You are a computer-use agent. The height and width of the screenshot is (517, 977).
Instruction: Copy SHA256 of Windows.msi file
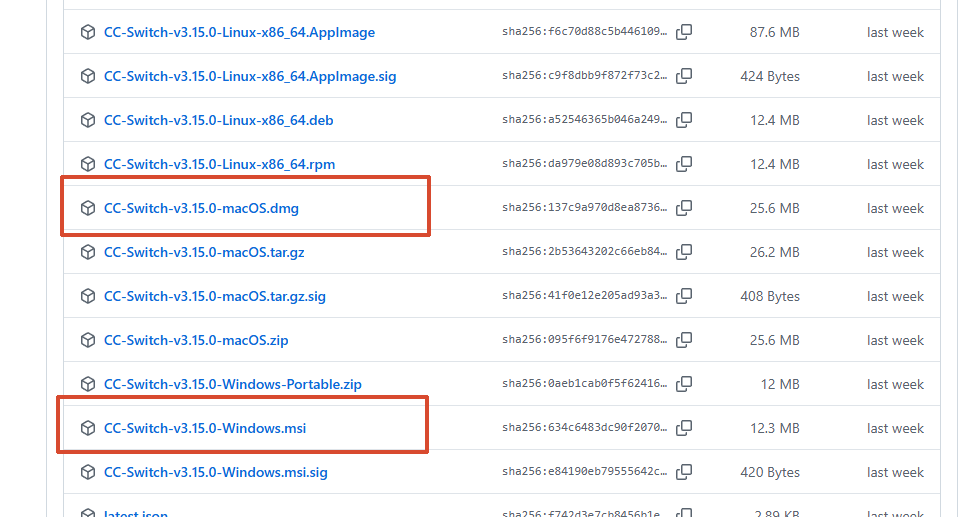(x=684, y=428)
